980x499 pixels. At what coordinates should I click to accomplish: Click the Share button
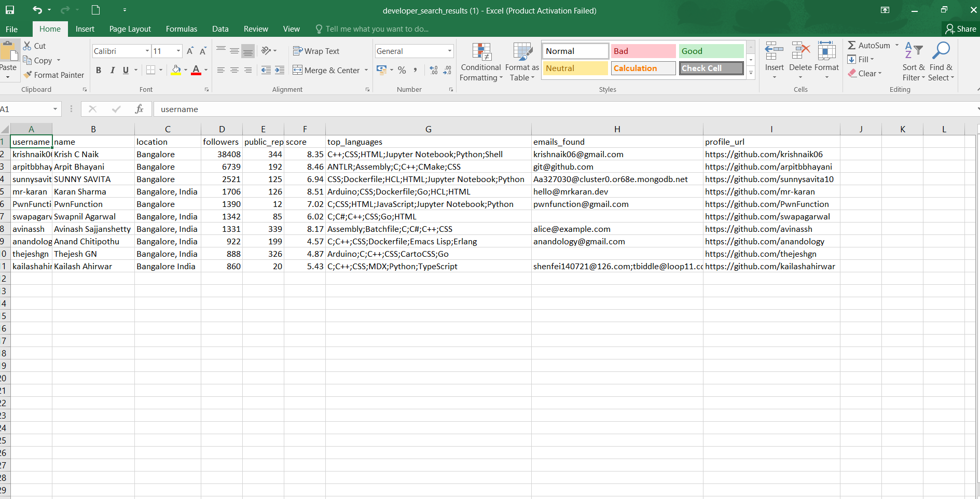(960, 29)
